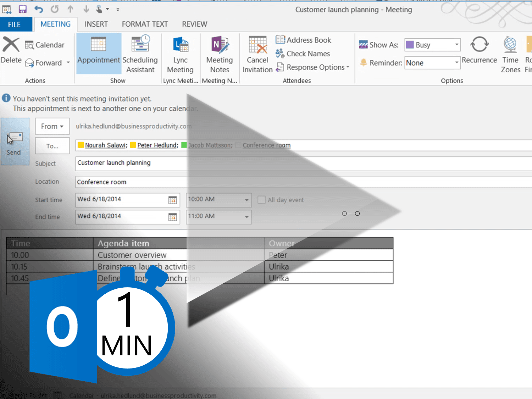Click the Redo icon in title bar
The width and height of the screenshot is (532, 399).
tap(54, 9)
